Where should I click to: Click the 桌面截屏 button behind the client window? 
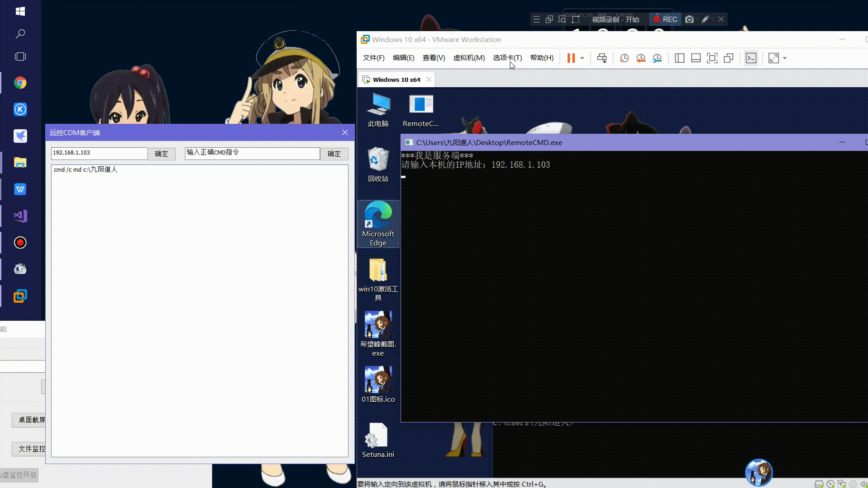click(29, 420)
